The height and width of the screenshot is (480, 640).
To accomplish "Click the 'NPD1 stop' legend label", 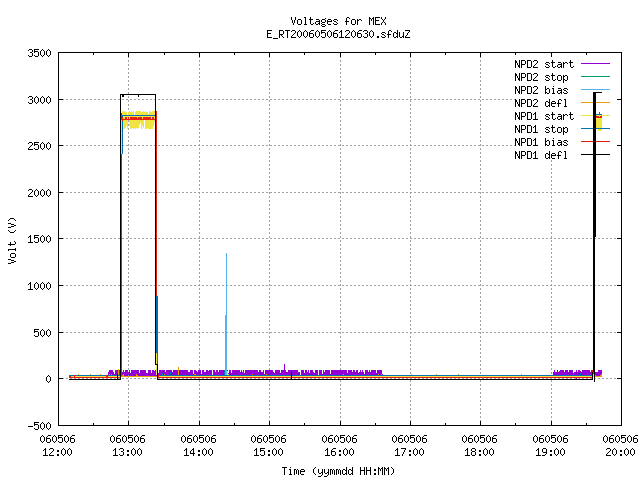I will coord(541,129).
